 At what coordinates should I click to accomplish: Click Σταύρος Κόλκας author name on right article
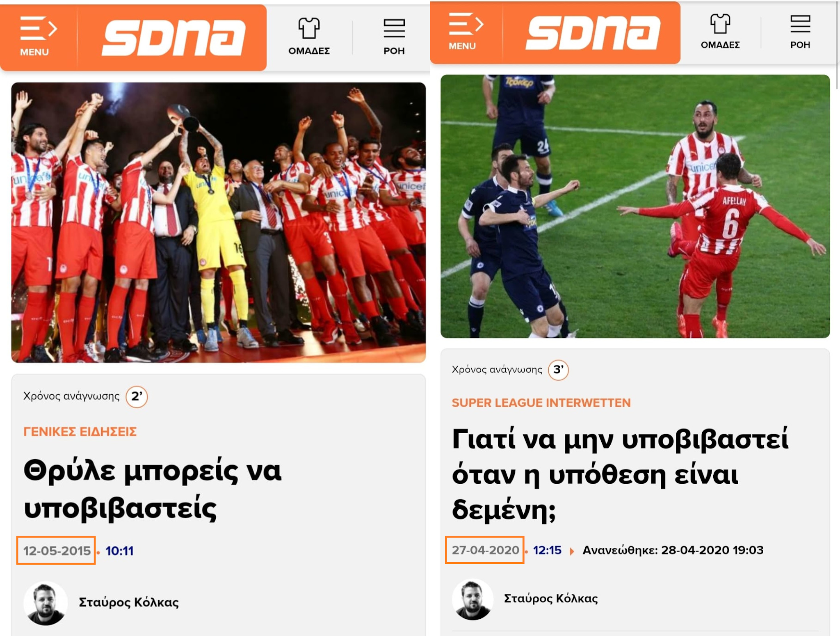(551, 598)
